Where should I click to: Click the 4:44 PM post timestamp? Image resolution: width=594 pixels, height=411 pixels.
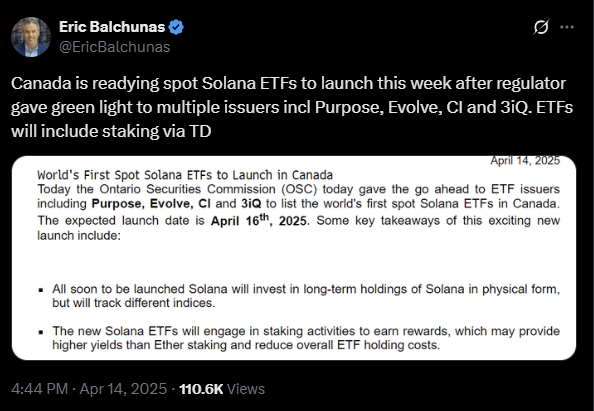coord(39,389)
